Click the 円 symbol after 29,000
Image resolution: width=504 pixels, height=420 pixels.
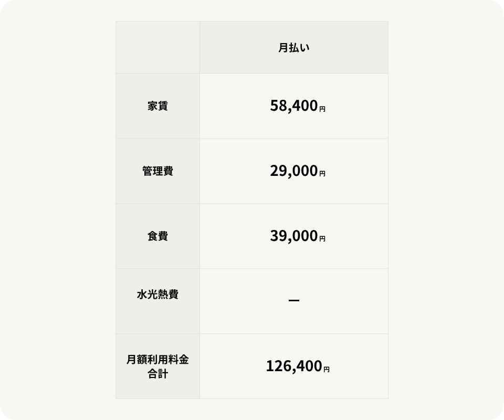click(322, 174)
